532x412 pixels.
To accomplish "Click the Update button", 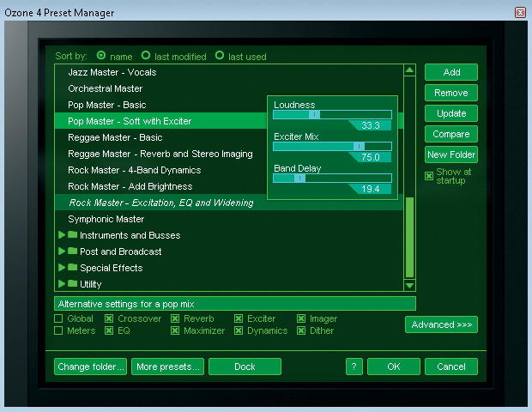I will [x=451, y=113].
